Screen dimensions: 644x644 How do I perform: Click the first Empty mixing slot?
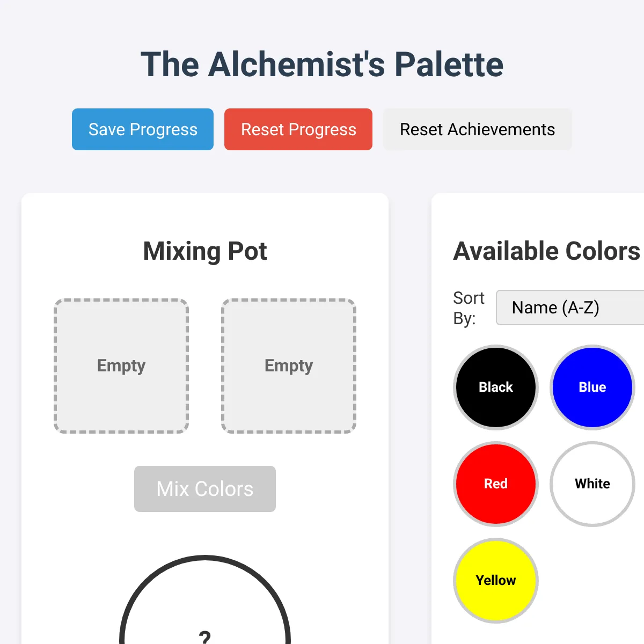pyautogui.click(x=121, y=366)
